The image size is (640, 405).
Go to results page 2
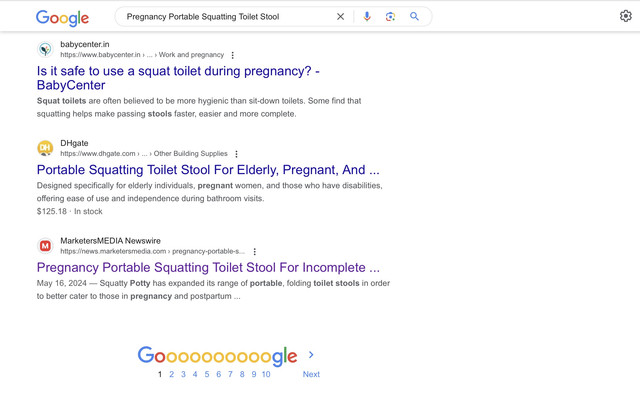(171, 374)
